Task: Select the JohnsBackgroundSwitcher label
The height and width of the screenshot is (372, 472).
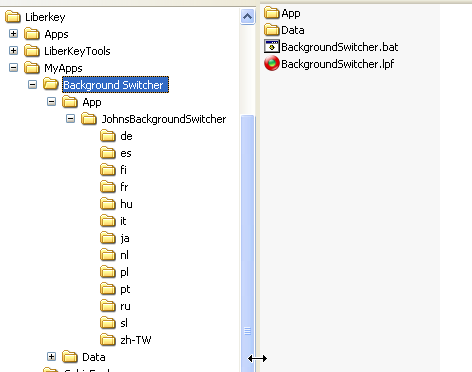Action: tap(164, 119)
